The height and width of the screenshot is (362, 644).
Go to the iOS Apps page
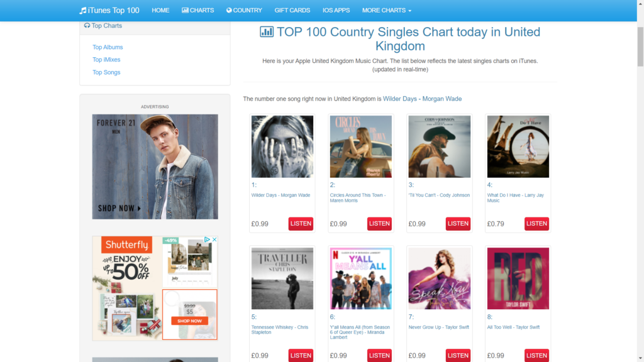336,10
